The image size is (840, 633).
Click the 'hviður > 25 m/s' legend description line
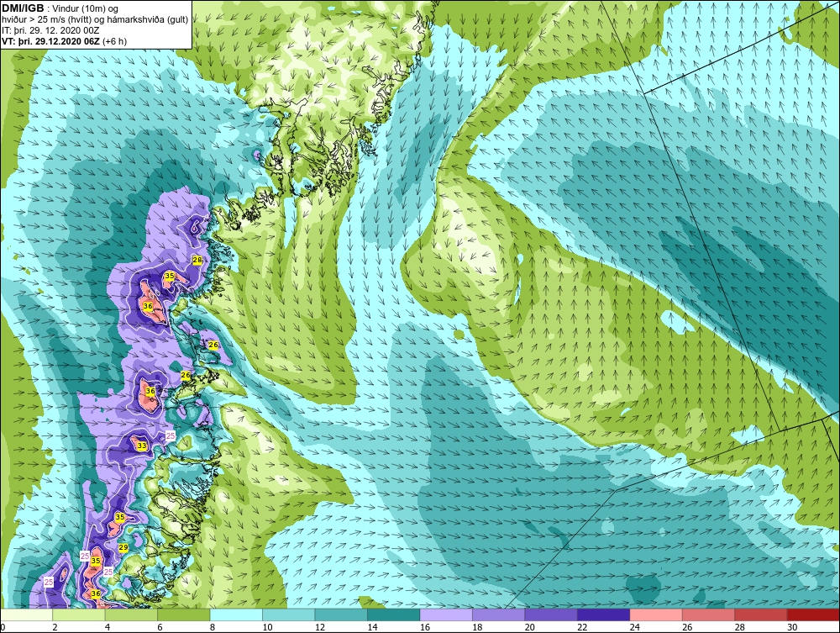[x=95, y=20]
